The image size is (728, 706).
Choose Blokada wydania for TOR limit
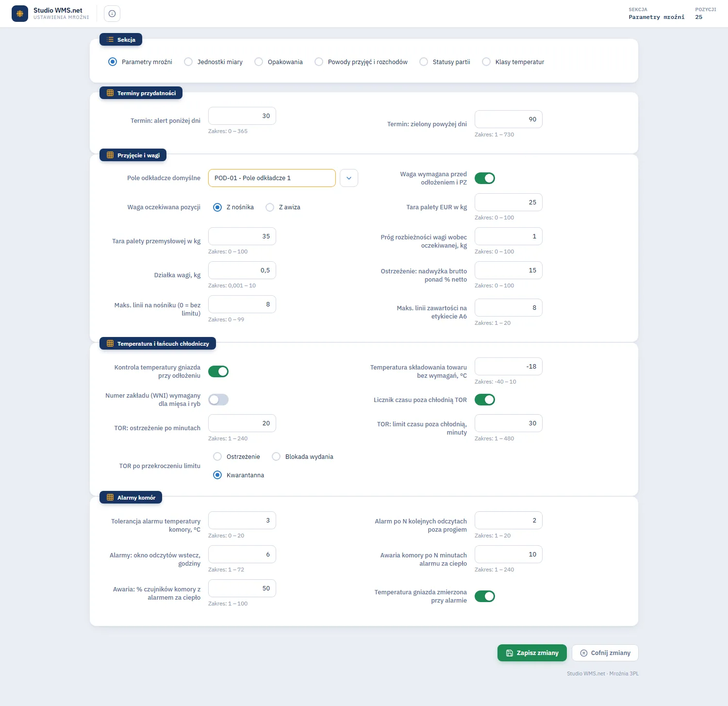pos(276,456)
